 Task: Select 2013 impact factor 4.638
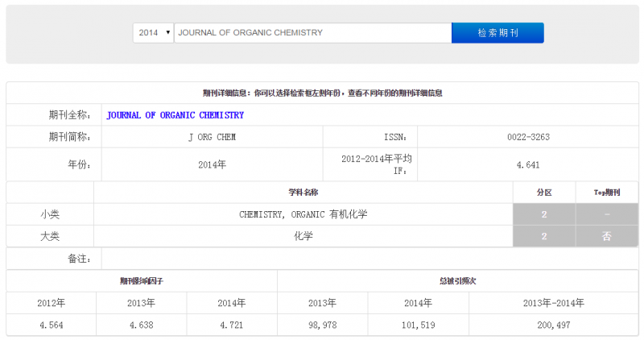[x=142, y=325]
